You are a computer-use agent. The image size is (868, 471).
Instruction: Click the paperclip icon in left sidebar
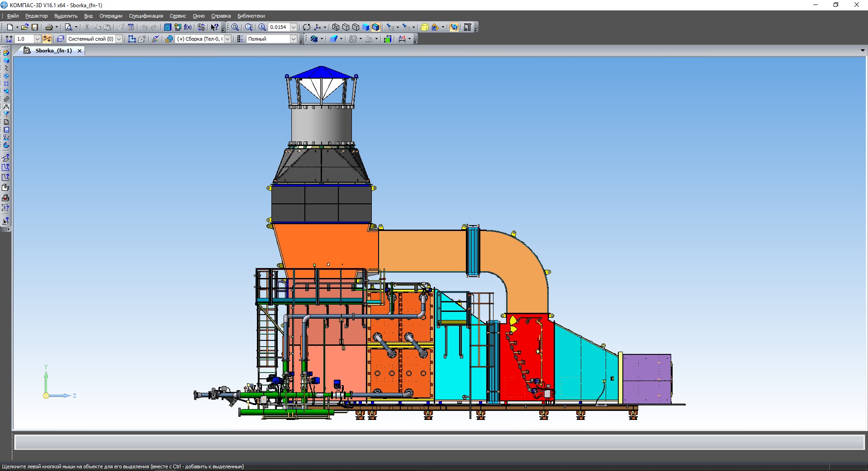coord(6,99)
